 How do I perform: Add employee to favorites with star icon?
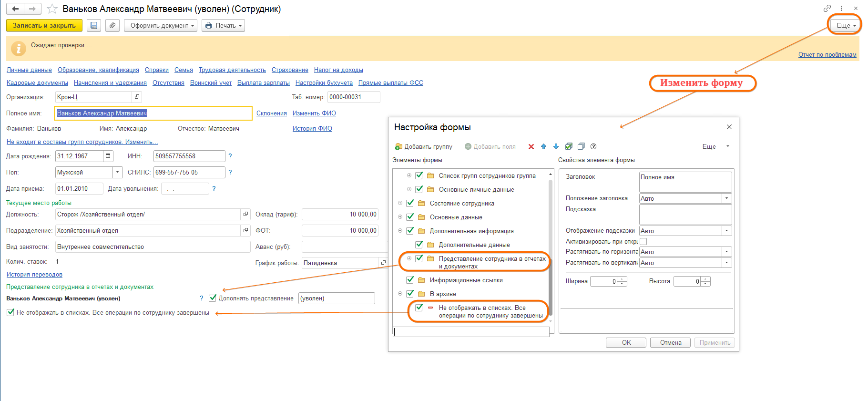[52, 9]
